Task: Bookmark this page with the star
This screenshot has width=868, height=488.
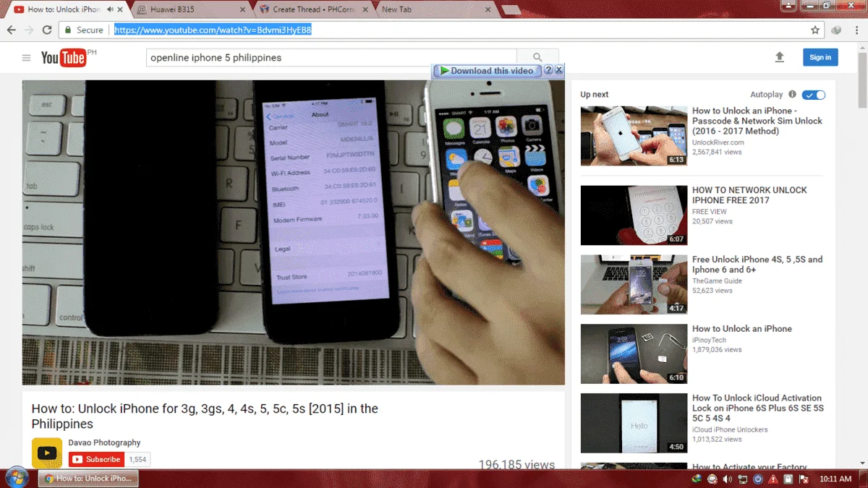Action: tap(815, 30)
